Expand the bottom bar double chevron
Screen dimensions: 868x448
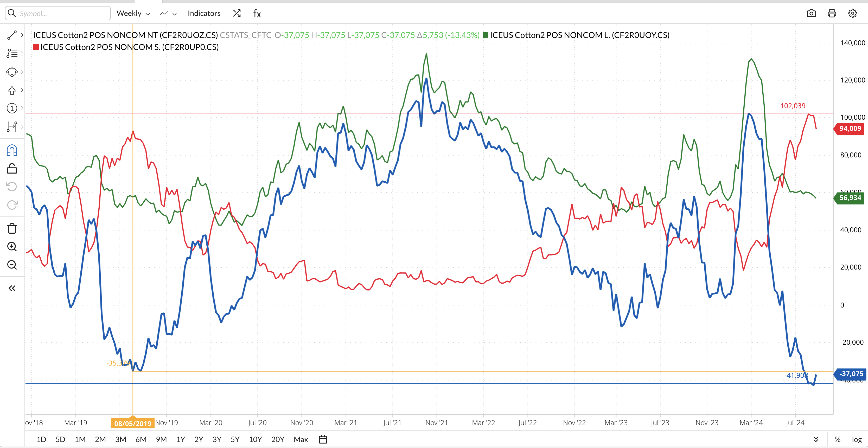816,439
